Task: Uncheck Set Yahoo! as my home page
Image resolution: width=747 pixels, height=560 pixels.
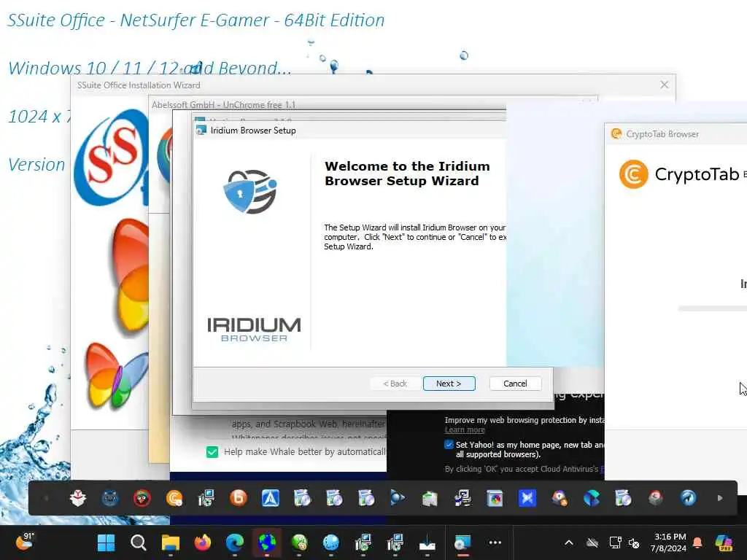Action: click(449, 445)
